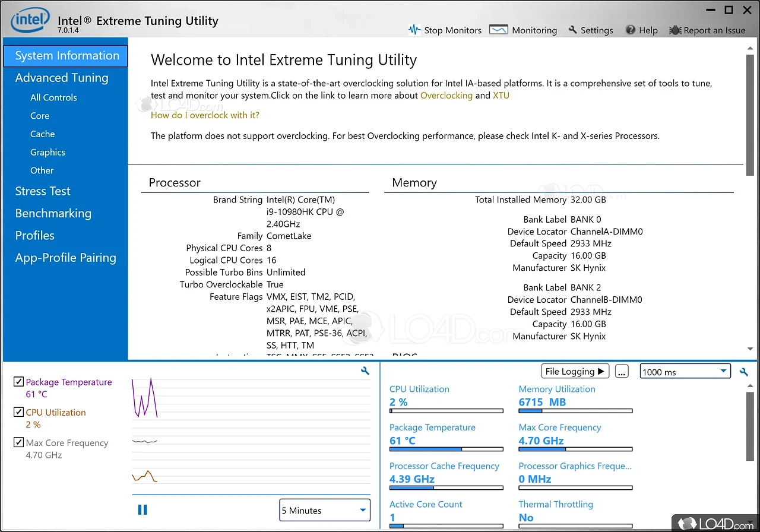
Task: Click Processor Cache Frequency progress bar
Action: 446,487
